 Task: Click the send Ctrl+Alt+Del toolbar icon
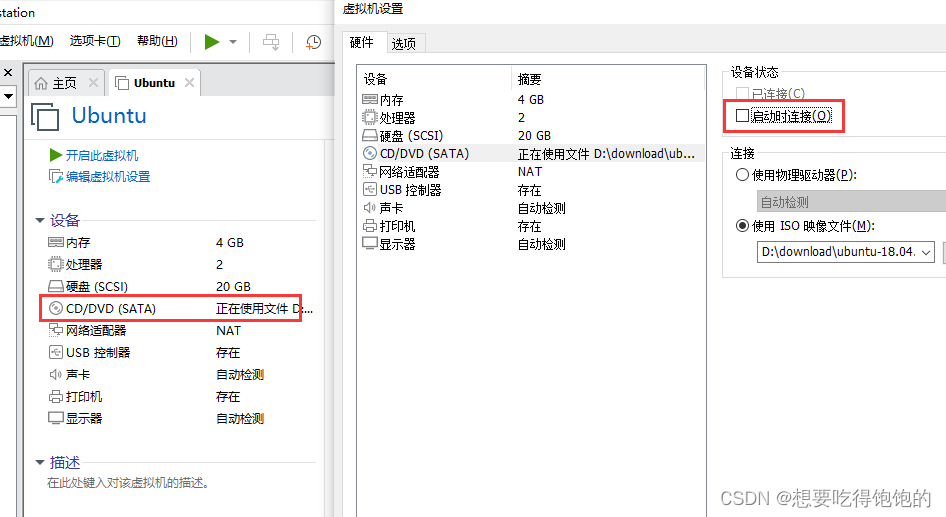[x=271, y=42]
